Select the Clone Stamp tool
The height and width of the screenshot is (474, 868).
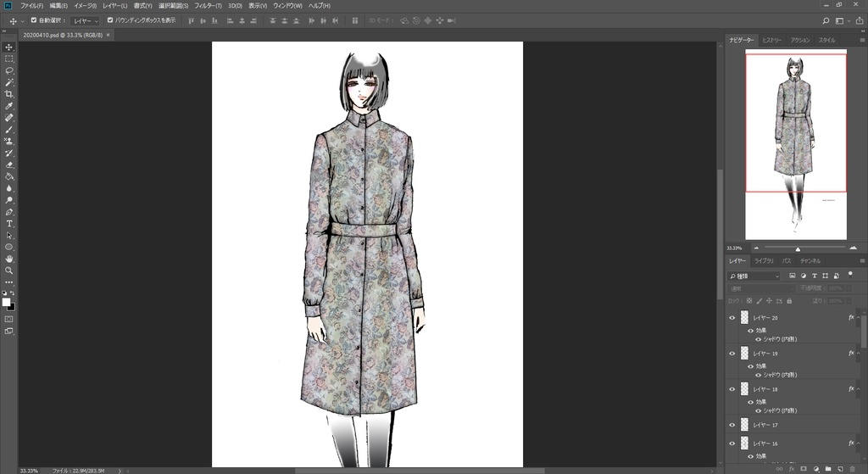click(x=8, y=142)
